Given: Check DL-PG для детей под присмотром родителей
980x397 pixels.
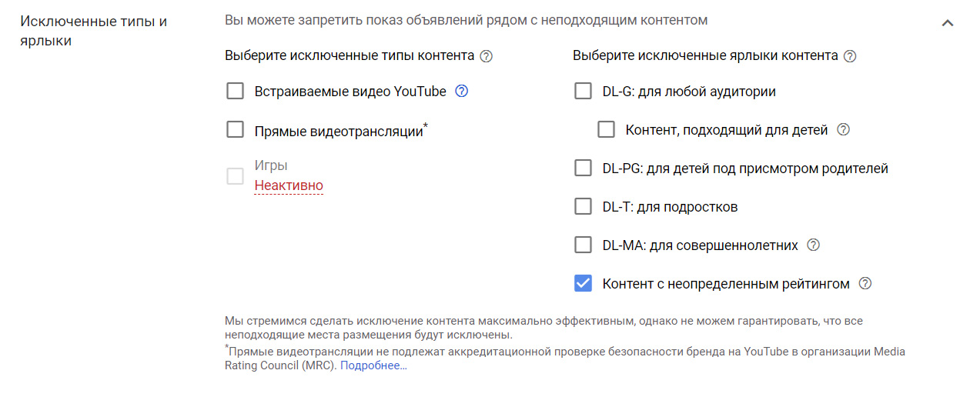Looking at the screenshot, I should [x=583, y=168].
